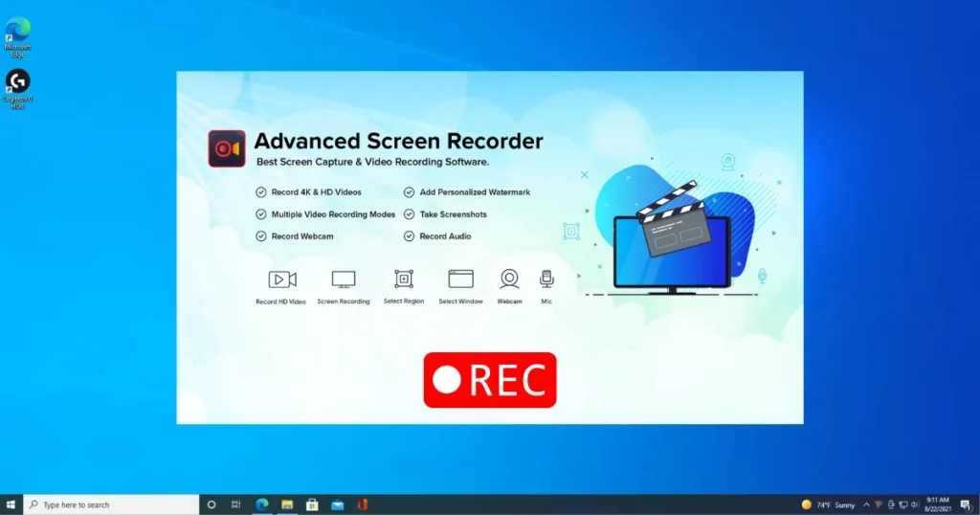Image resolution: width=980 pixels, height=515 pixels.
Task: Click the Meet Now tray icon
Action: coord(891,504)
